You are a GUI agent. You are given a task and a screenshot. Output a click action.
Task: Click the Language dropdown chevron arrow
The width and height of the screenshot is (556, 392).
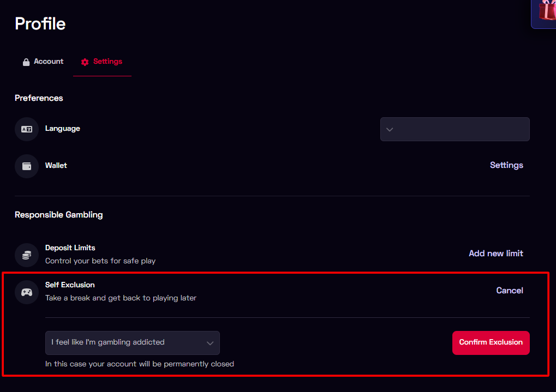pyautogui.click(x=390, y=130)
